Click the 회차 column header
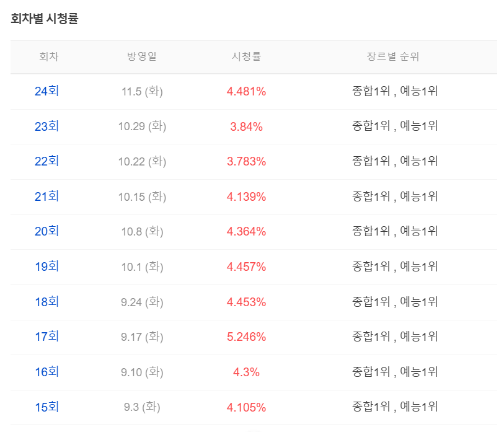Image resolution: width=504 pixels, height=432 pixels. 47,56
